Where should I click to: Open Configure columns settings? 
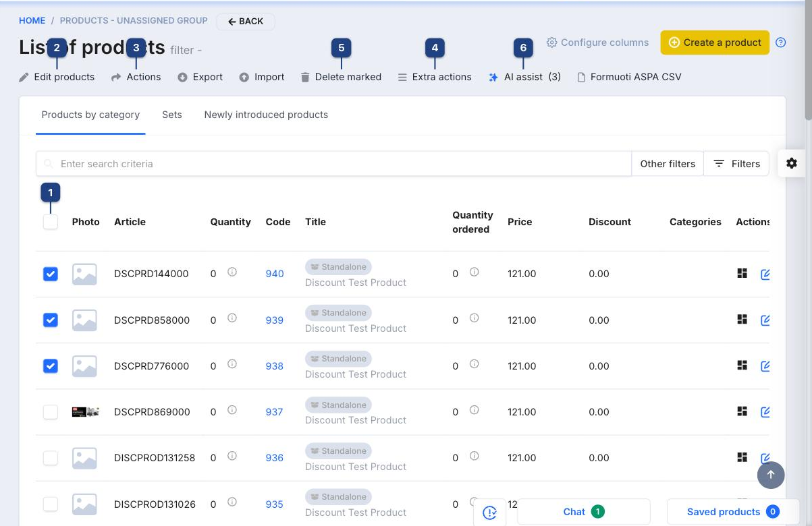(x=597, y=42)
